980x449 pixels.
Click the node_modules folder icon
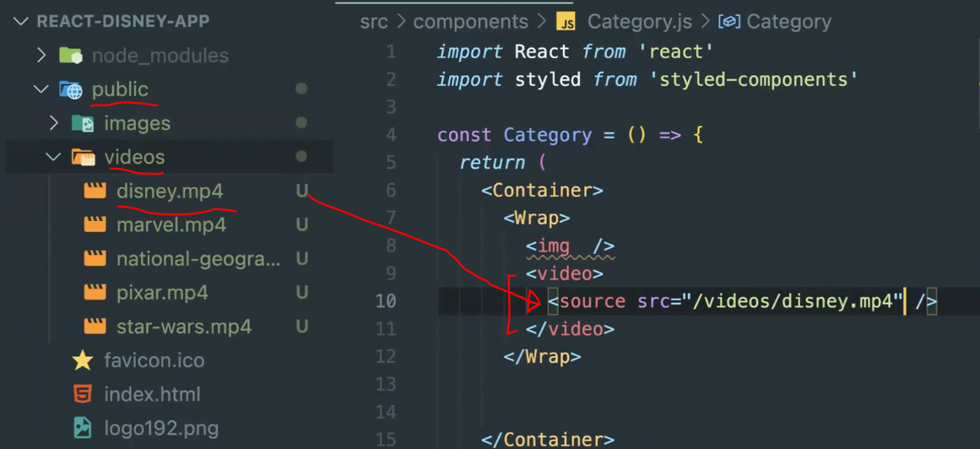tap(71, 56)
